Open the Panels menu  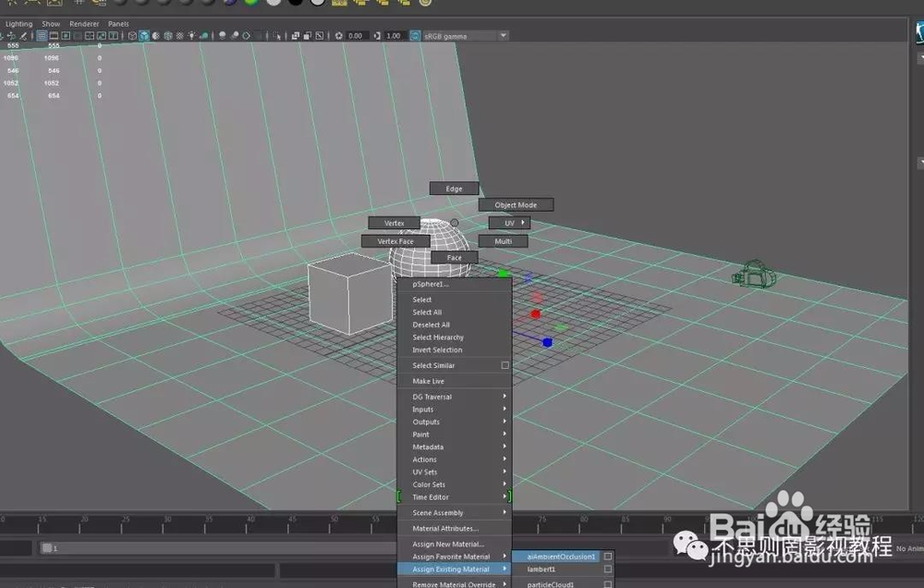(x=118, y=24)
